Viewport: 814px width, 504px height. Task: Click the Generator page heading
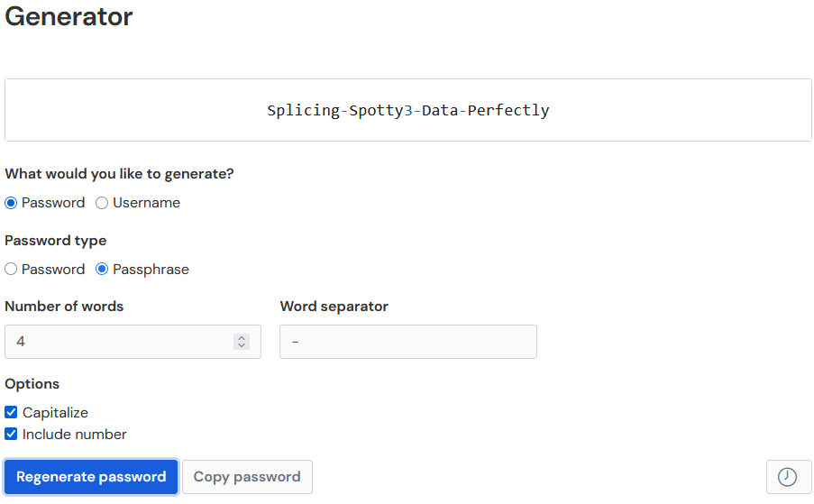[69, 16]
